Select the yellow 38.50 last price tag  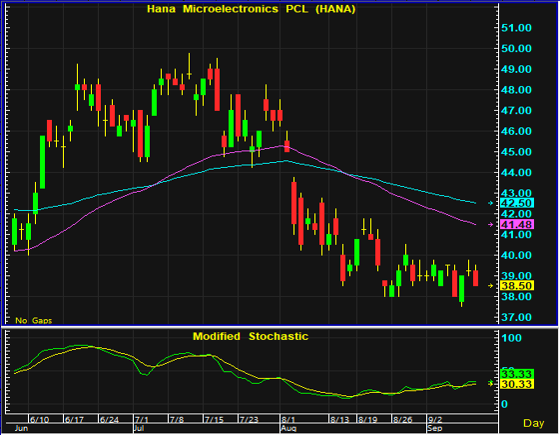click(517, 286)
